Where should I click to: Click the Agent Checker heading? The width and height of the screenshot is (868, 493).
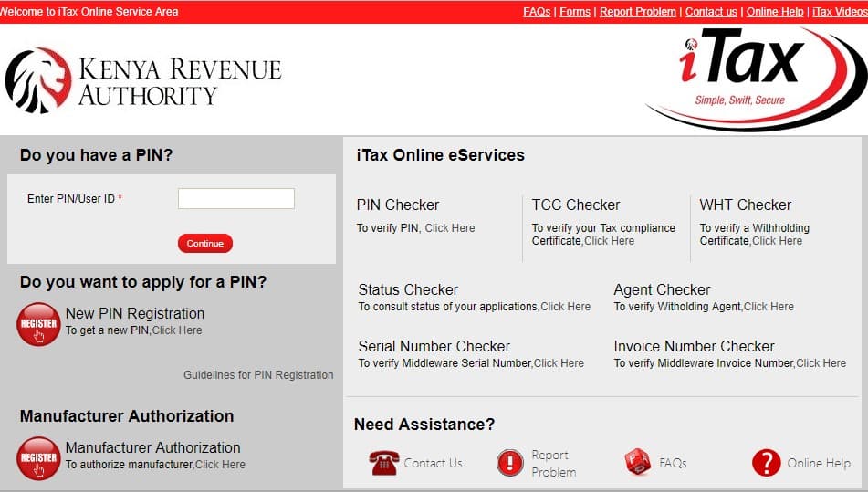click(x=662, y=289)
